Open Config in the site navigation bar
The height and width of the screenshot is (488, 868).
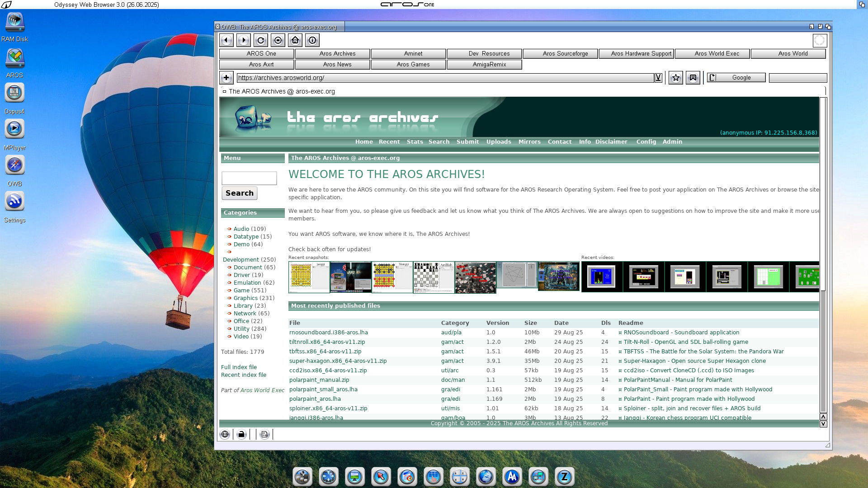646,142
